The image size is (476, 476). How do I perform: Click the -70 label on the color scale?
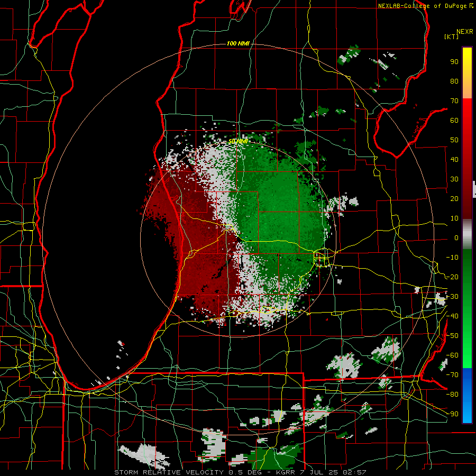[452, 375]
